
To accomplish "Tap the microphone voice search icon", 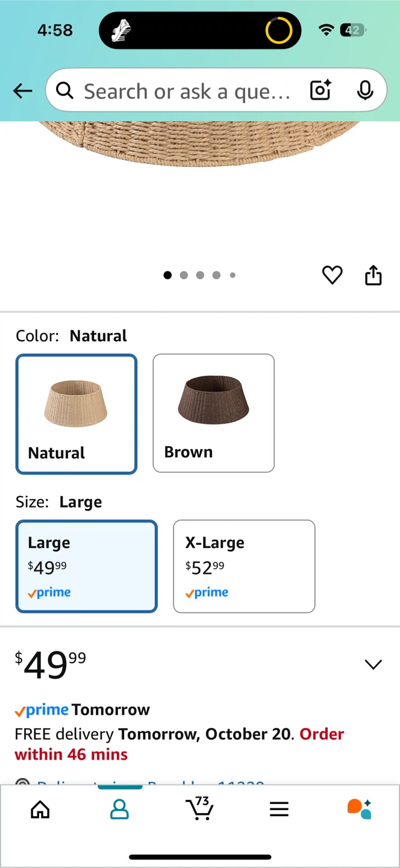I will tap(364, 90).
